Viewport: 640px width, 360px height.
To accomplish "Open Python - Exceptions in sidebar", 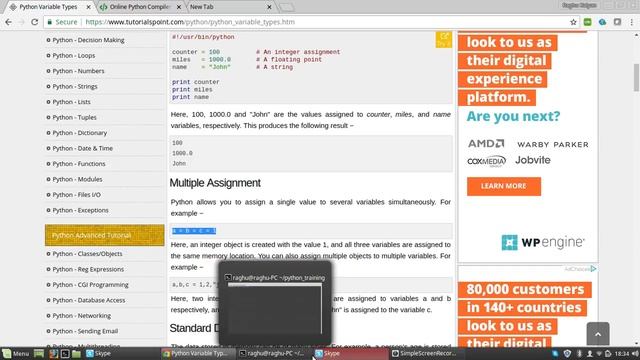I will pyautogui.click(x=80, y=211).
